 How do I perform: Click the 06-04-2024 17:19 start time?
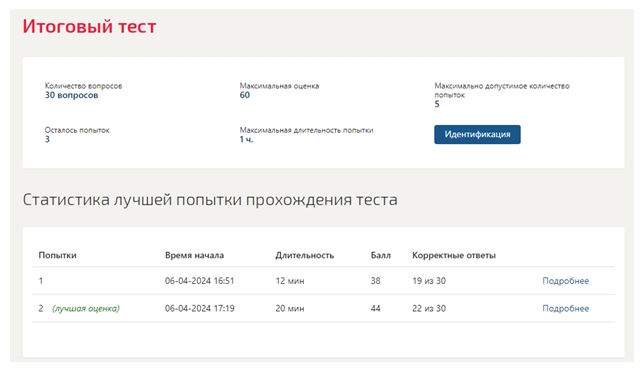pos(200,309)
